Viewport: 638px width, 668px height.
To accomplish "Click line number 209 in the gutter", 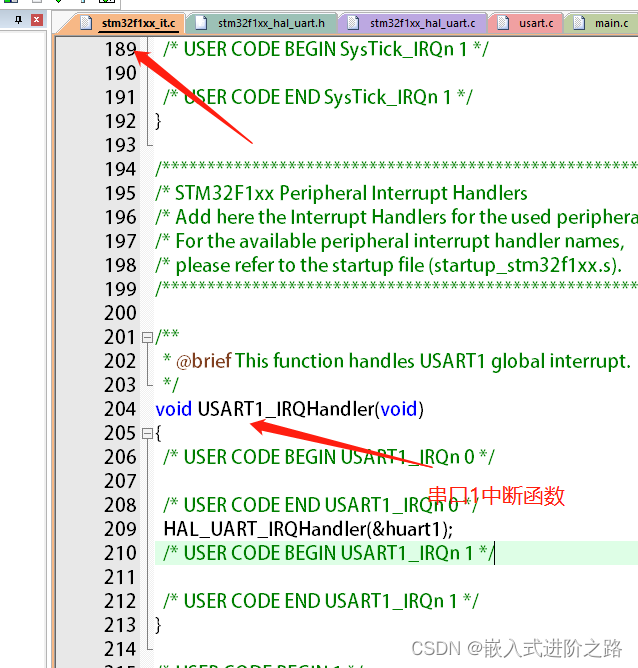I will point(121,529).
